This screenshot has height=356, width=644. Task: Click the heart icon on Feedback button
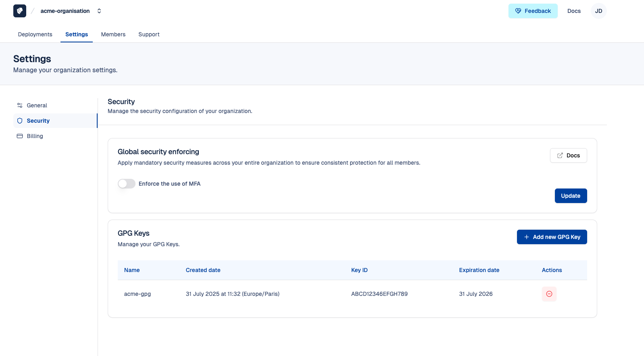[x=518, y=11]
